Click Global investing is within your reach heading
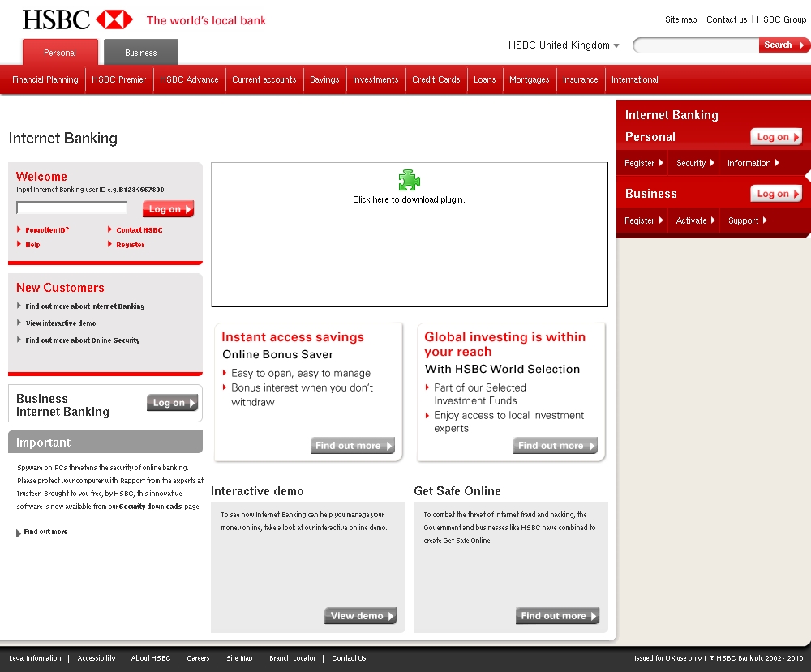Image resolution: width=811 pixels, height=672 pixels. point(504,345)
